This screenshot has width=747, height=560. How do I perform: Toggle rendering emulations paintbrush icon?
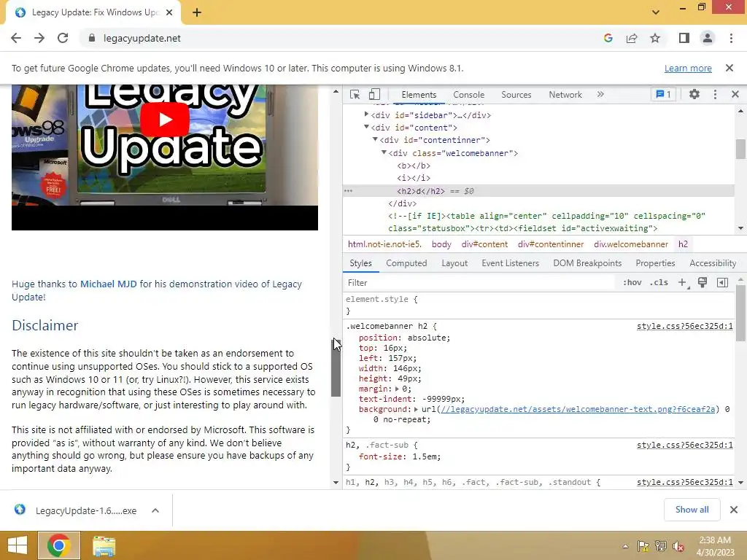tap(703, 282)
